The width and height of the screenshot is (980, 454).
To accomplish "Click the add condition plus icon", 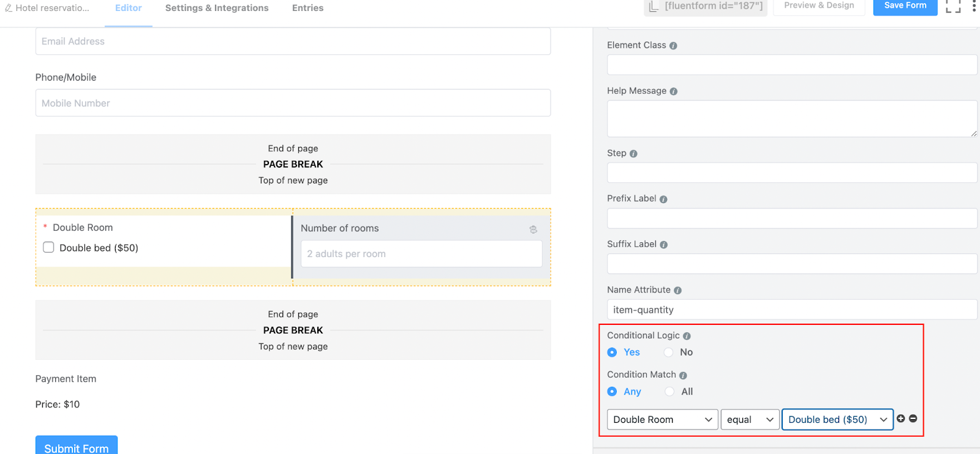I will coord(900,419).
